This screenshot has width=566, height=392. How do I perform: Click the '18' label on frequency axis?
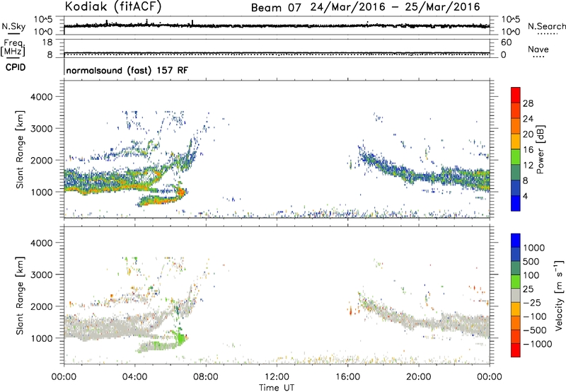pos(47,42)
